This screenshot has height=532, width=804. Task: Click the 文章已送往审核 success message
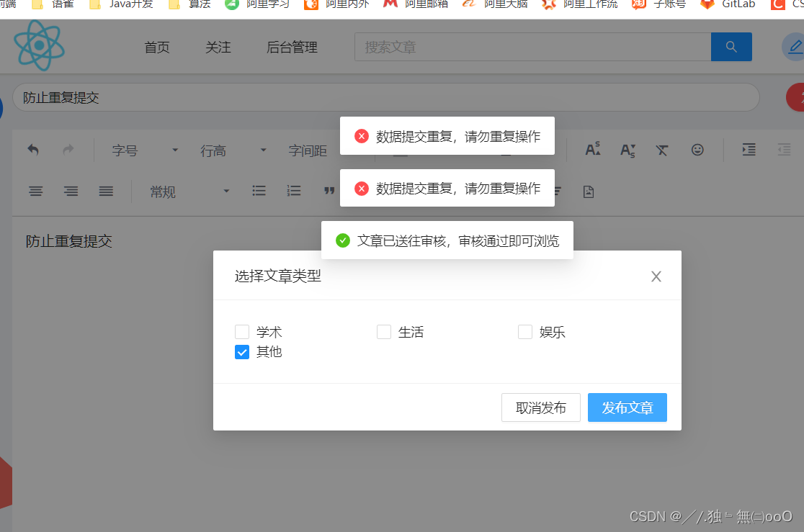(447, 240)
